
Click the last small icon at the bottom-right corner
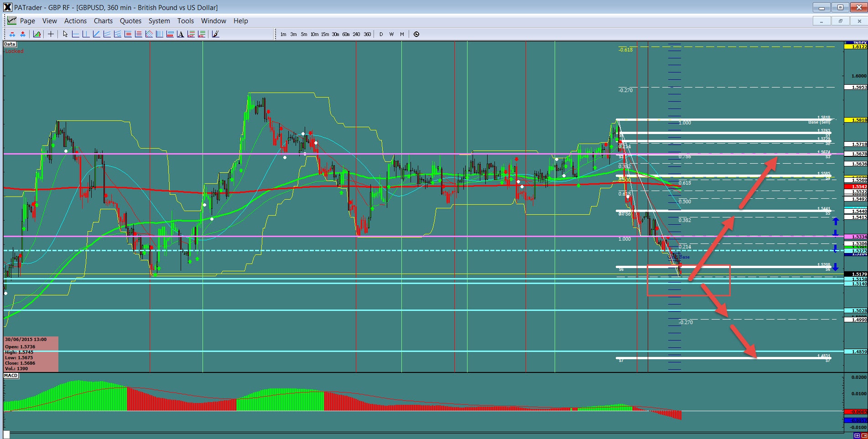[863, 436]
